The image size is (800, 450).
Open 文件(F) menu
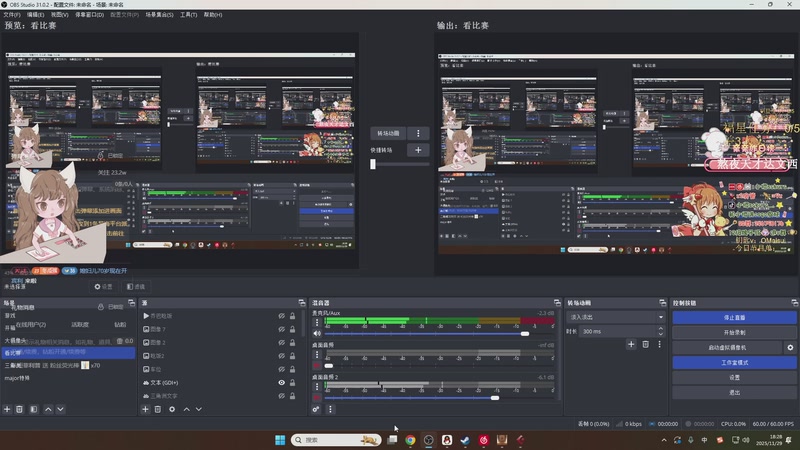12,15
